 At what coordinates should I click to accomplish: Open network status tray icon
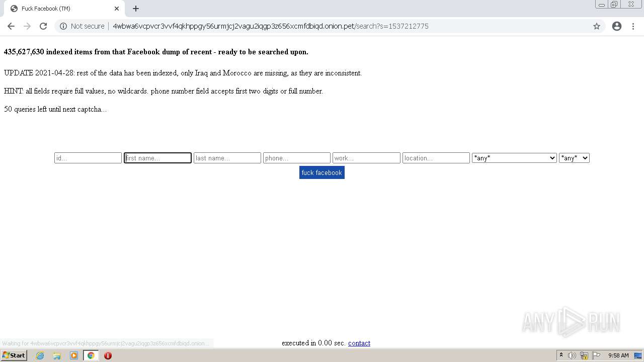tap(584, 355)
